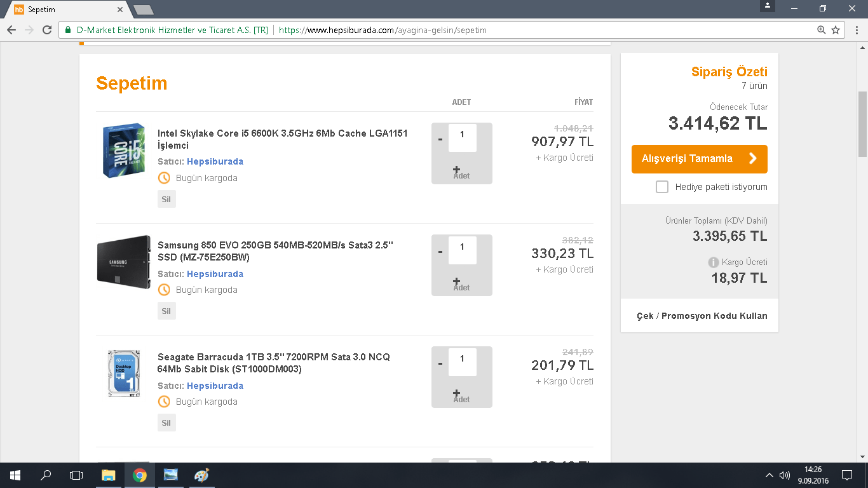Open the Photos app on the taskbar
The height and width of the screenshot is (488, 868).
pyautogui.click(x=170, y=475)
